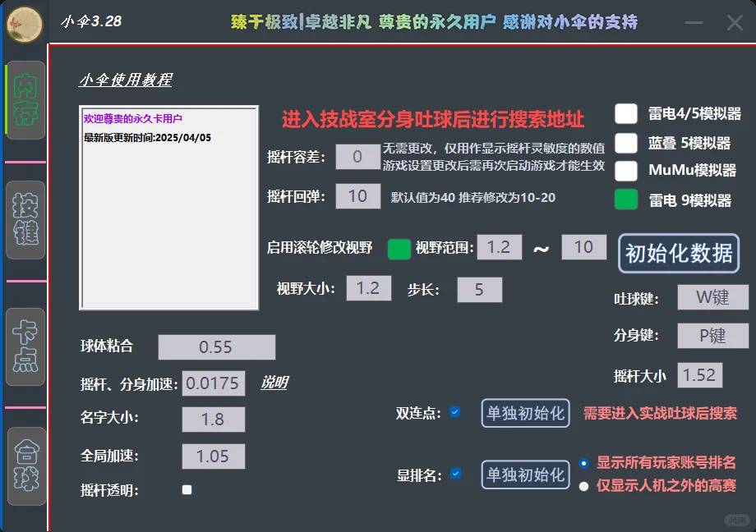Enable the MuMu模拟器 checkbox
This screenshot has width=756, height=532.
tap(628, 172)
